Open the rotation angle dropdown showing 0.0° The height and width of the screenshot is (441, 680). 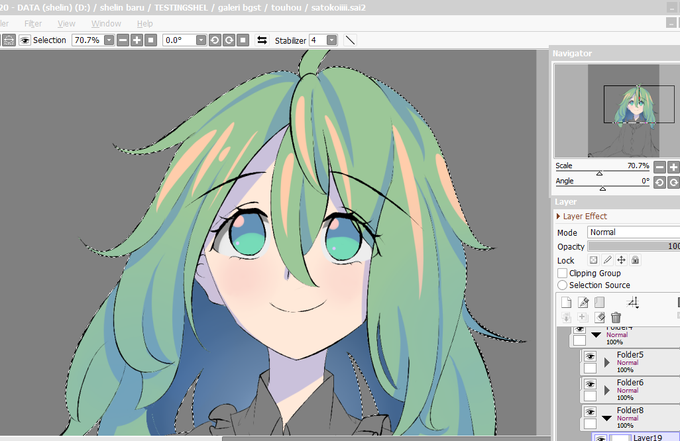click(x=201, y=40)
